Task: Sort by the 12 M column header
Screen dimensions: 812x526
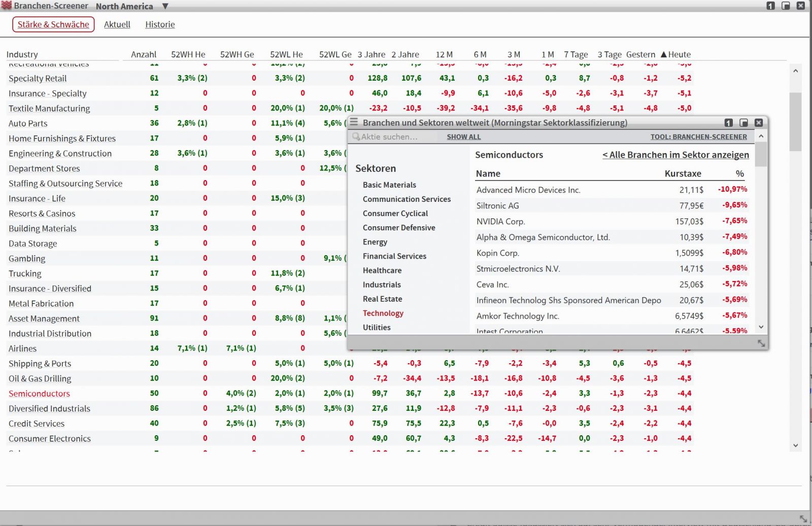Action: tap(444, 54)
